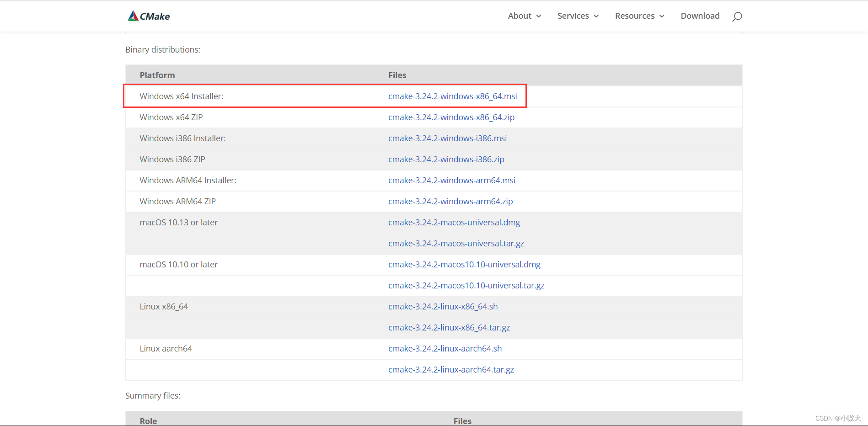The image size is (868, 426).
Task: Expand the Services menu
Action: [x=578, y=16]
